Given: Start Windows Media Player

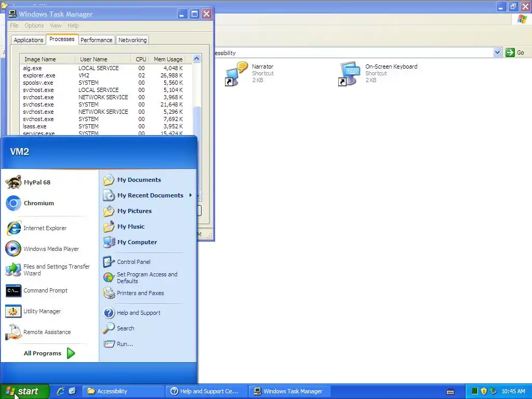Looking at the screenshot, I should (42, 249).
